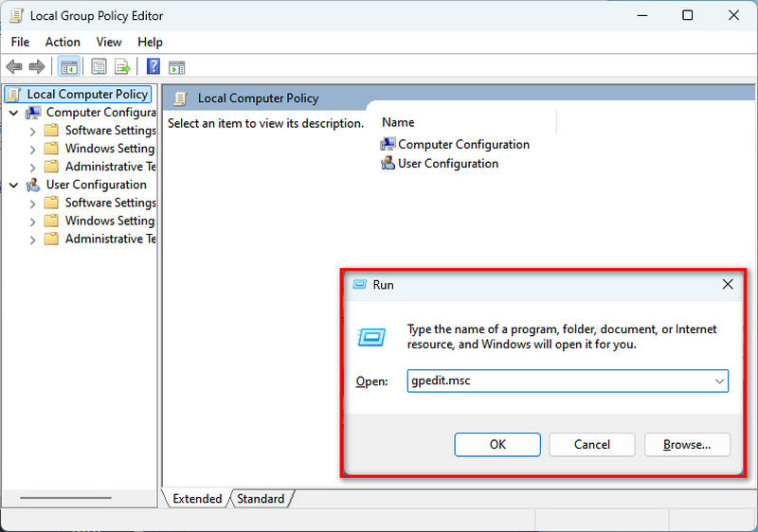This screenshot has width=758, height=532.
Task: Maximize the Local Group Policy Editor window
Action: (x=688, y=15)
